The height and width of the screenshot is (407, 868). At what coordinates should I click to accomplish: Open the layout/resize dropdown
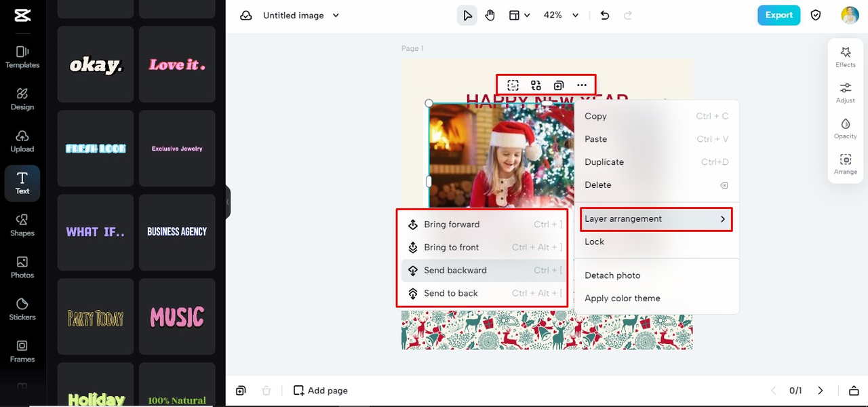pyautogui.click(x=519, y=15)
